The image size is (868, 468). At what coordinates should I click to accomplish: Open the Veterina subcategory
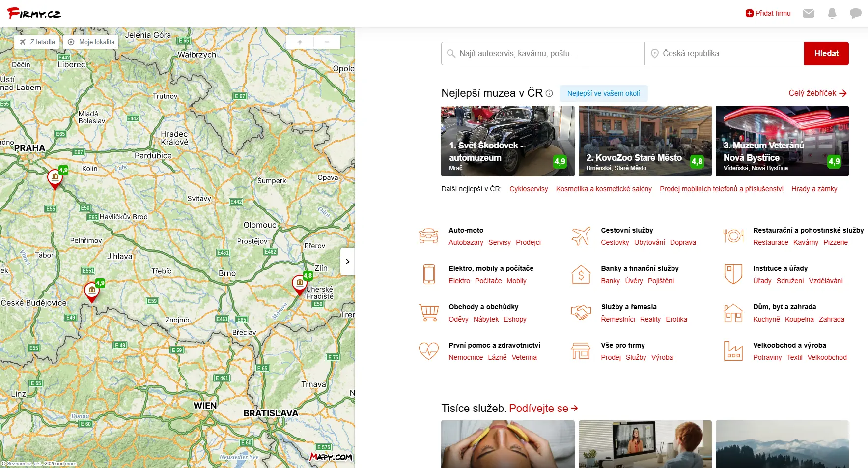(x=524, y=357)
